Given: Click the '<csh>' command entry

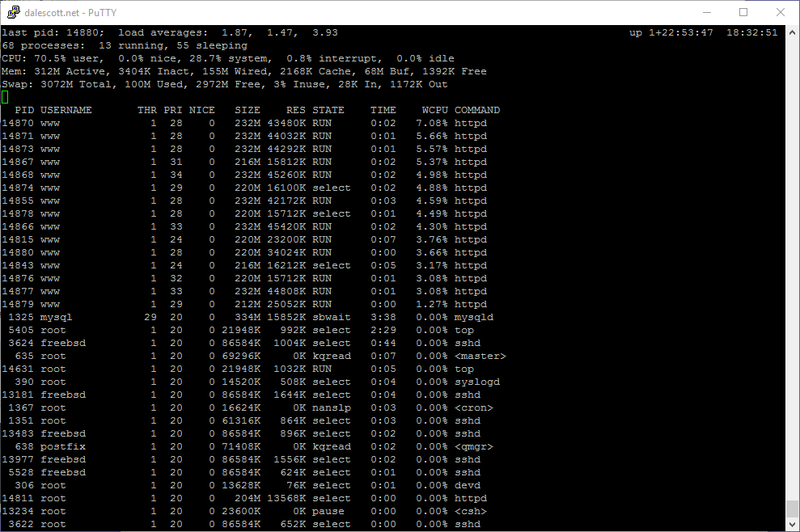Looking at the screenshot, I should click(471, 511).
